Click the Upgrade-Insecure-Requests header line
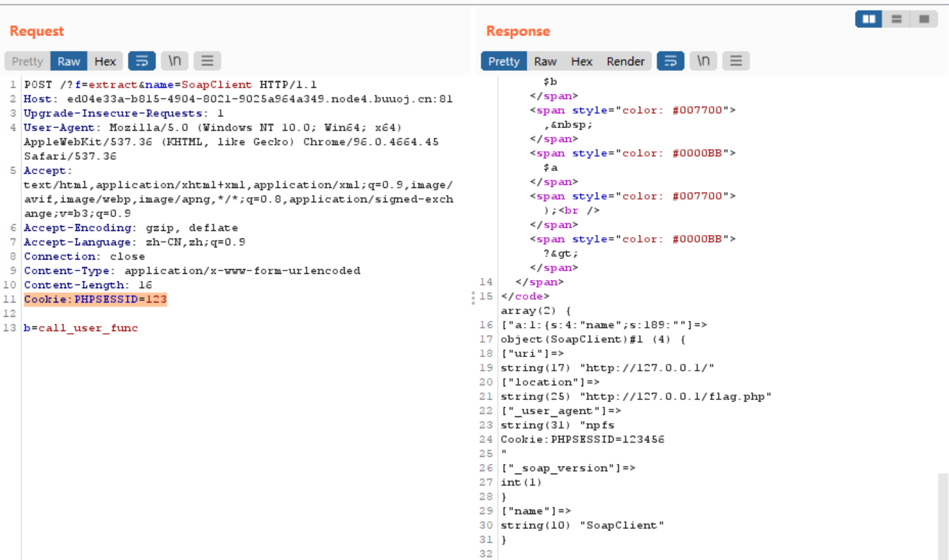 pos(123,113)
